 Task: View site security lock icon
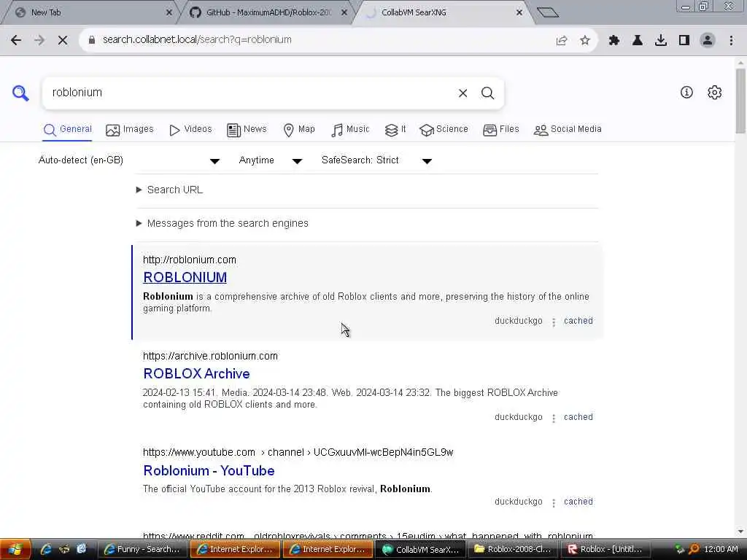[92, 40]
